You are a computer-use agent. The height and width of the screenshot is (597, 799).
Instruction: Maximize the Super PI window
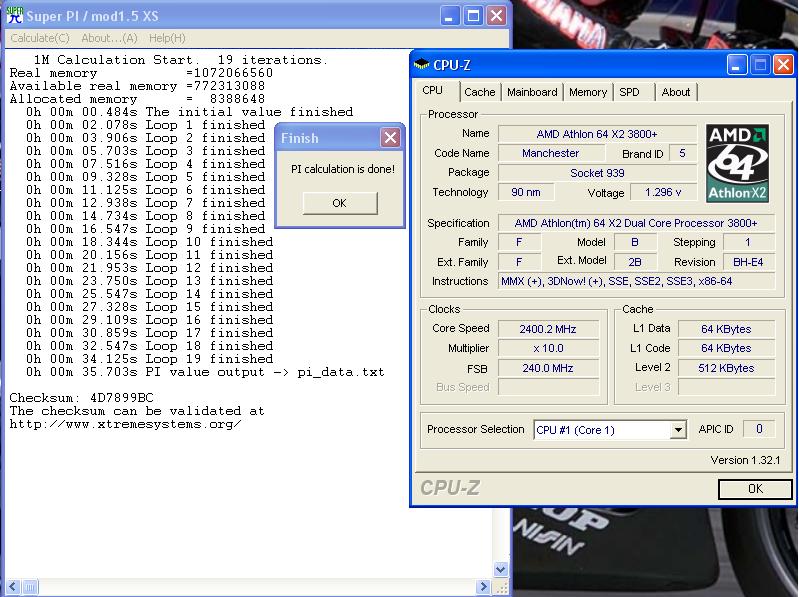473,16
